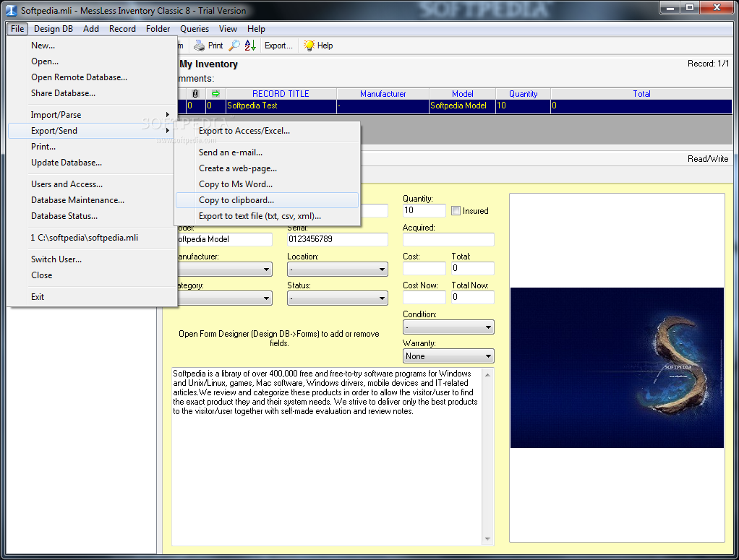Open recent file C:\softpedia\softpedia.mli
This screenshot has width=739, height=560.
coord(92,238)
